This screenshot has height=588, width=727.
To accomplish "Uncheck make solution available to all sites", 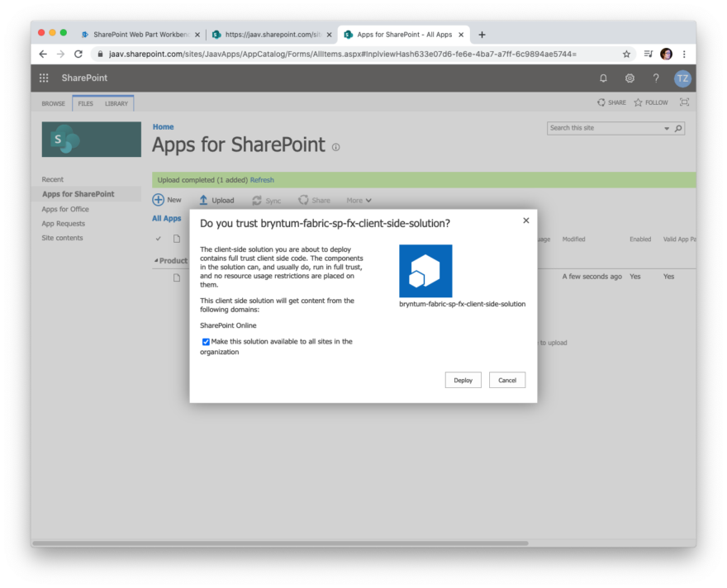I will click(206, 341).
